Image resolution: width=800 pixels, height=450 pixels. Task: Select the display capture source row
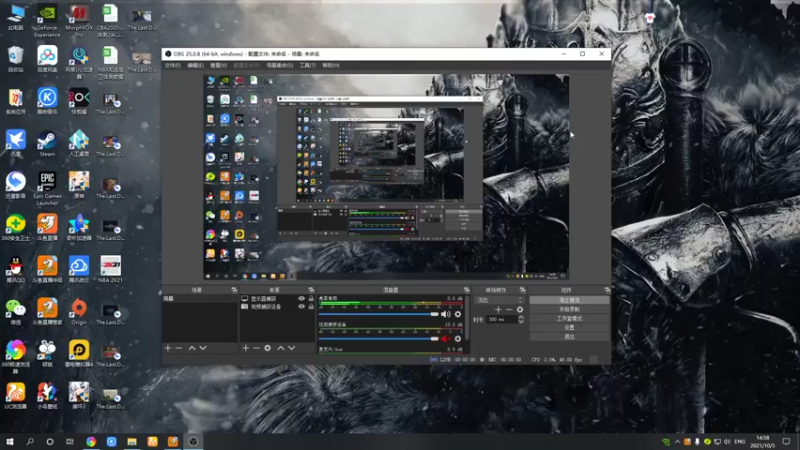tap(277, 298)
